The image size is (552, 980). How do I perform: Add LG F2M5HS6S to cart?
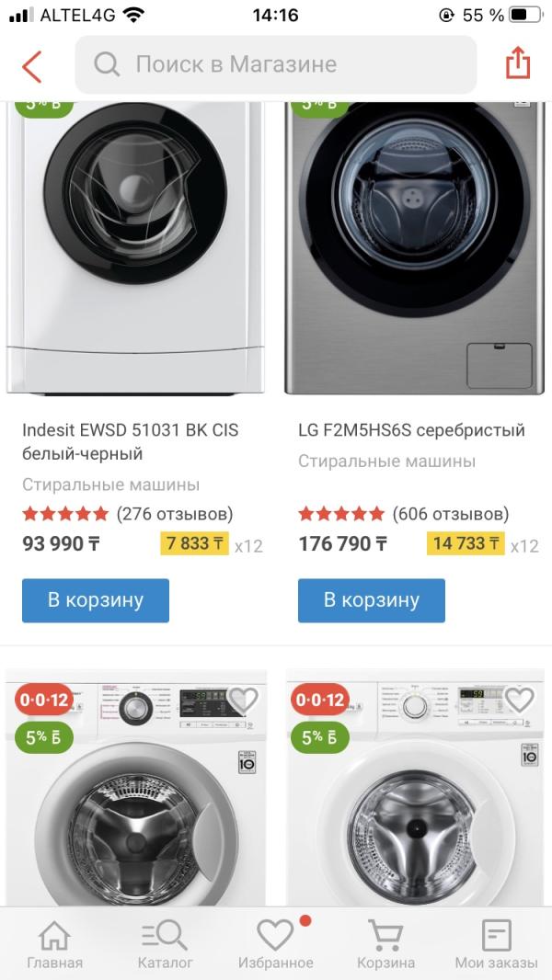[372, 600]
